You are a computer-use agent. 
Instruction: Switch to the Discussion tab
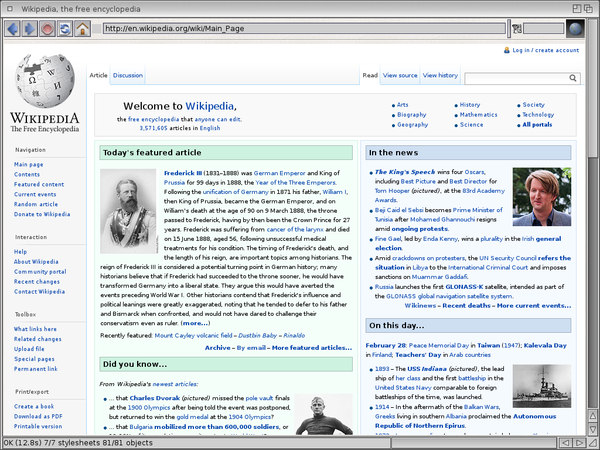[x=127, y=76]
